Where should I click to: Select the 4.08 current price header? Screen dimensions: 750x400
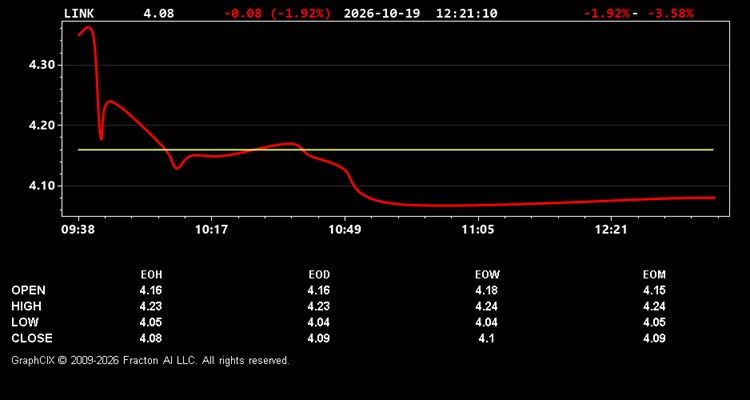coord(159,13)
